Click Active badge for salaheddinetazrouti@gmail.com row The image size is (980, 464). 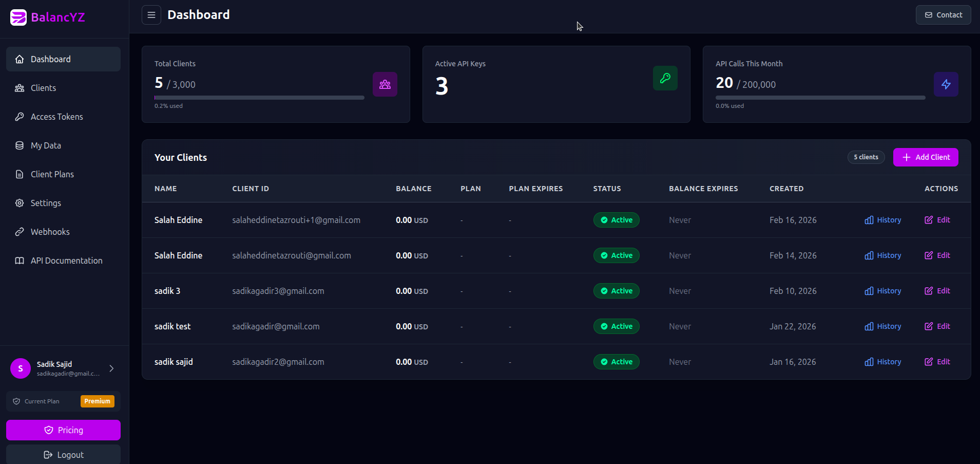point(617,255)
